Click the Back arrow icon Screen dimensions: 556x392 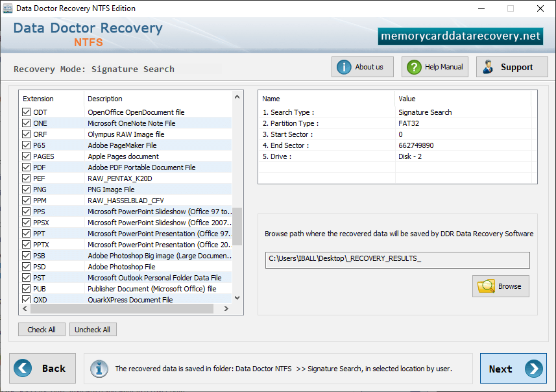click(23, 368)
